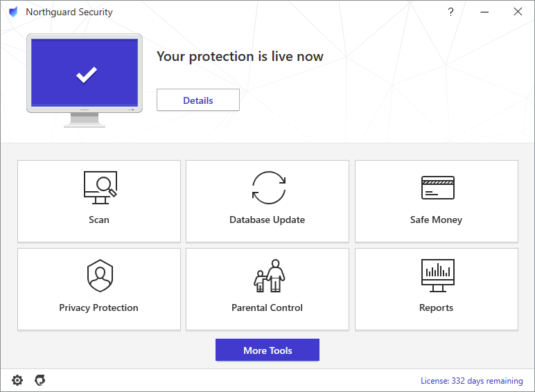Select the Scan tile label
The width and height of the screenshot is (535, 392).
99,220
